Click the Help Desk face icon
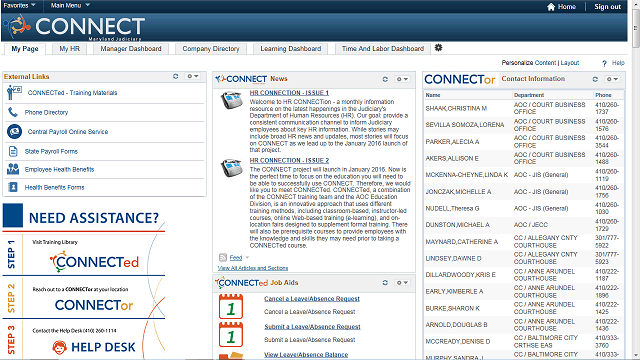Viewport: 640px width, 360px height. [x=60, y=347]
